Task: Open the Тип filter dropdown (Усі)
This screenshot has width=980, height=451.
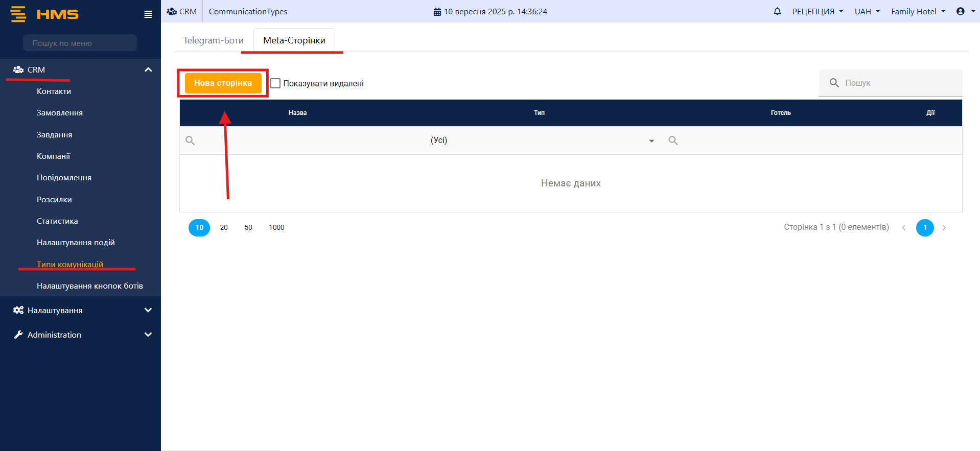Action: click(542, 140)
